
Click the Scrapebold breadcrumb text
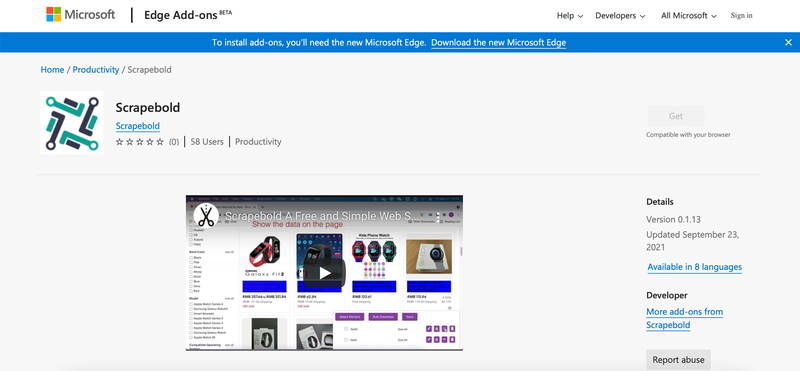click(x=149, y=69)
